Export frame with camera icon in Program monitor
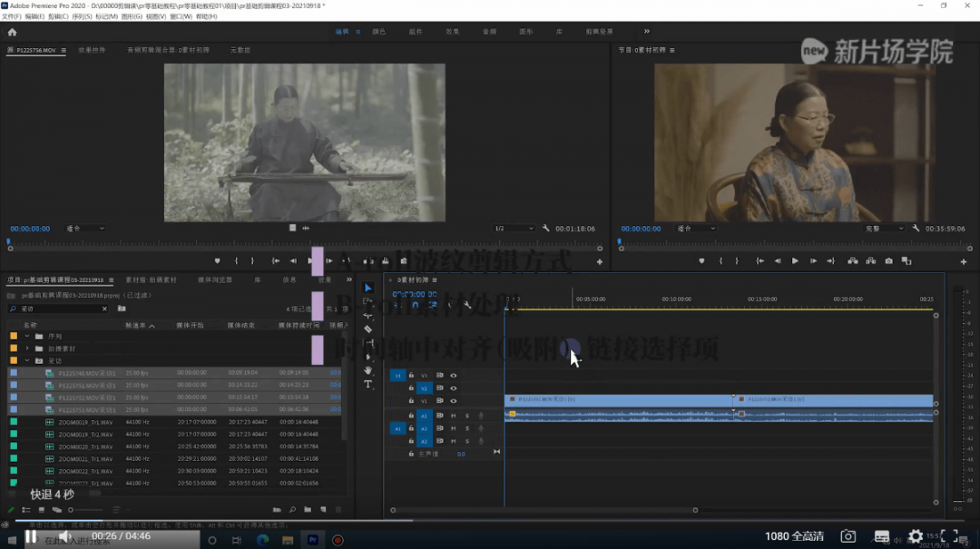Image resolution: width=980 pixels, height=549 pixels. (x=888, y=260)
